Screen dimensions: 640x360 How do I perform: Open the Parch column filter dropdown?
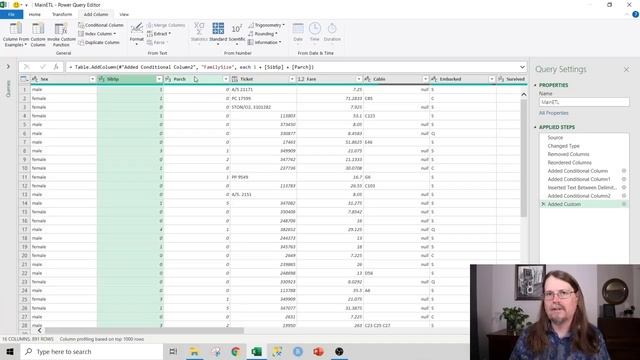point(226,79)
